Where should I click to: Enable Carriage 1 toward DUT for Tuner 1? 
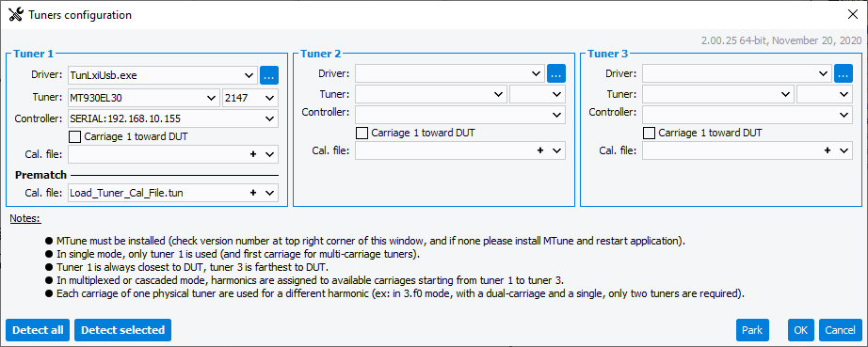point(74,136)
